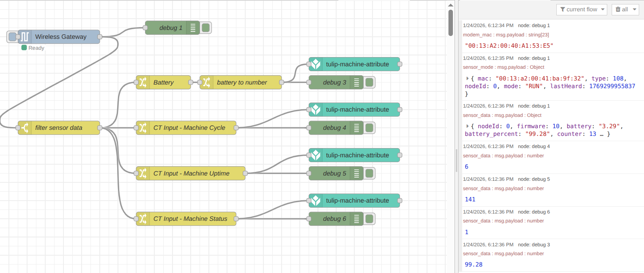Viewport: 644px width, 273px height.
Task: Disable the debug 3 node output
Action: pyautogui.click(x=369, y=83)
